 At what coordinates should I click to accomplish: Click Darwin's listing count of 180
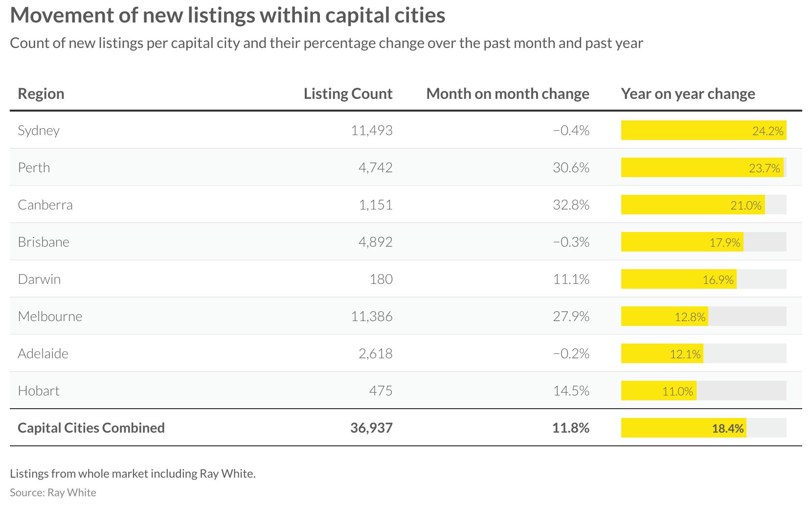point(381,279)
